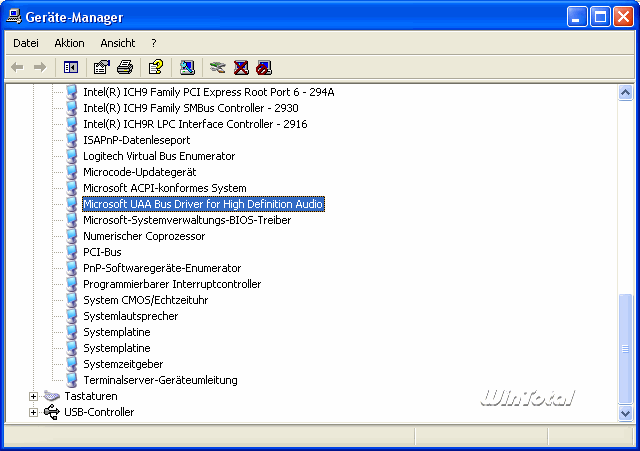Select PnP-Softwaregeräte-Enumerator
Viewport: 640px width, 451px height.
point(162,268)
